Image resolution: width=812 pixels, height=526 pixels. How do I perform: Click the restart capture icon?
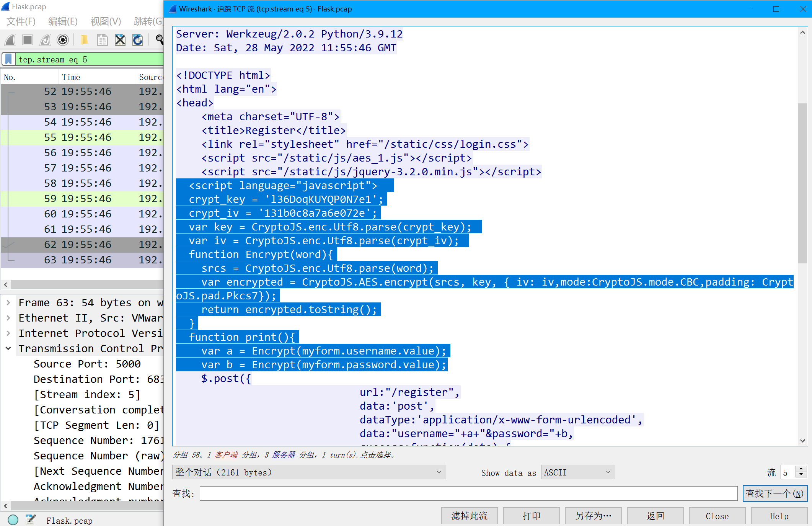click(x=45, y=40)
